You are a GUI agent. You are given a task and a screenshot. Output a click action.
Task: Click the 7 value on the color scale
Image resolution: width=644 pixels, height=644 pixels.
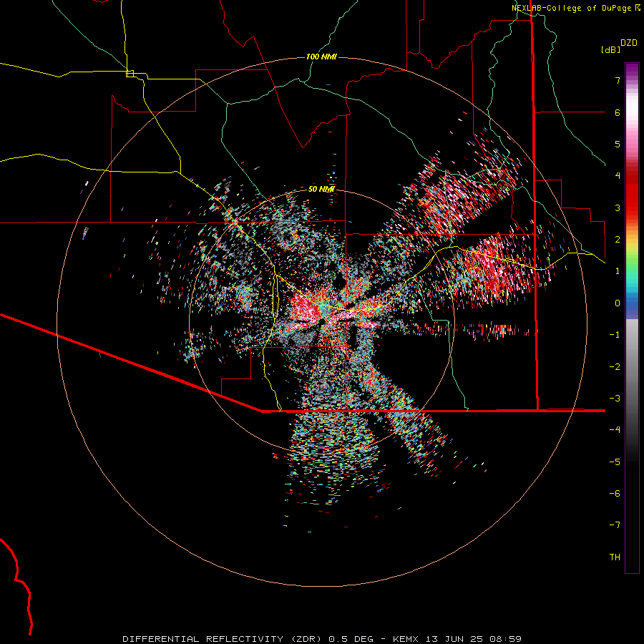click(x=618, y=80)
